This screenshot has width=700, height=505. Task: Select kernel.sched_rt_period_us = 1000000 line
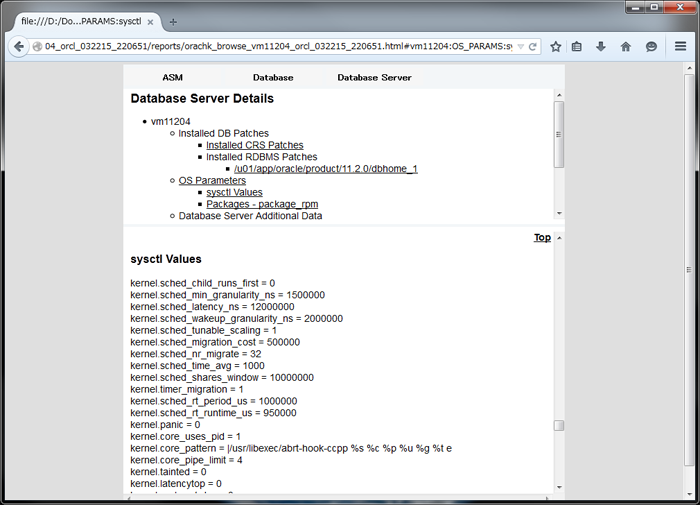[x=214, y=401]
